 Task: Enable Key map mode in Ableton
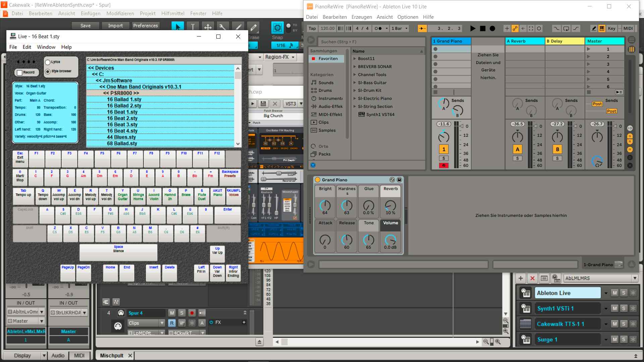click(x=611, y=28)
